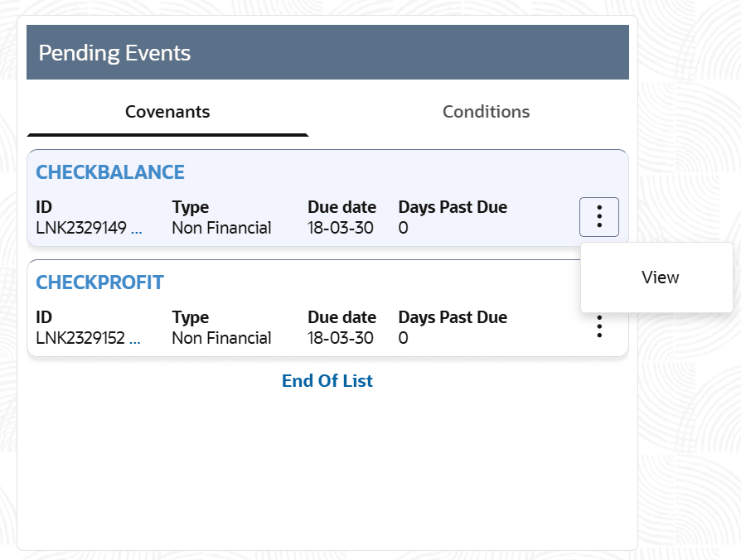Click the Pending Events header
Viewport: 741px width, 560px height.
[115, 53]
